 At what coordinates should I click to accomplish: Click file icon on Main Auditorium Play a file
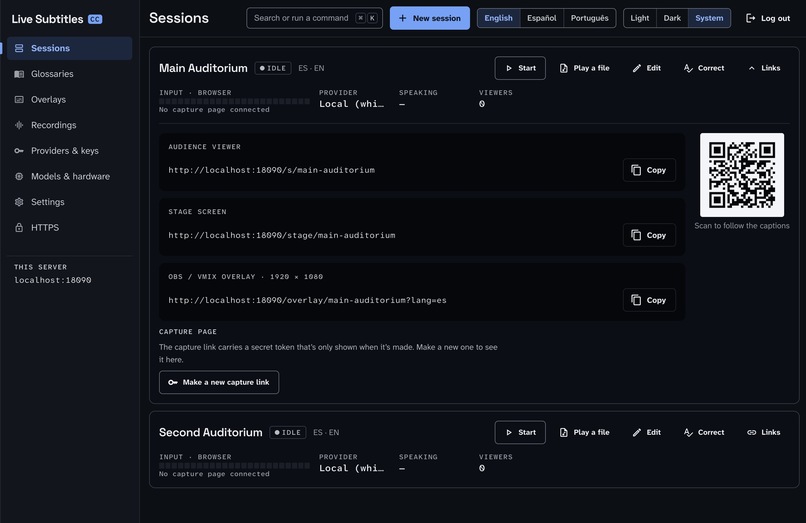[564, 68]
